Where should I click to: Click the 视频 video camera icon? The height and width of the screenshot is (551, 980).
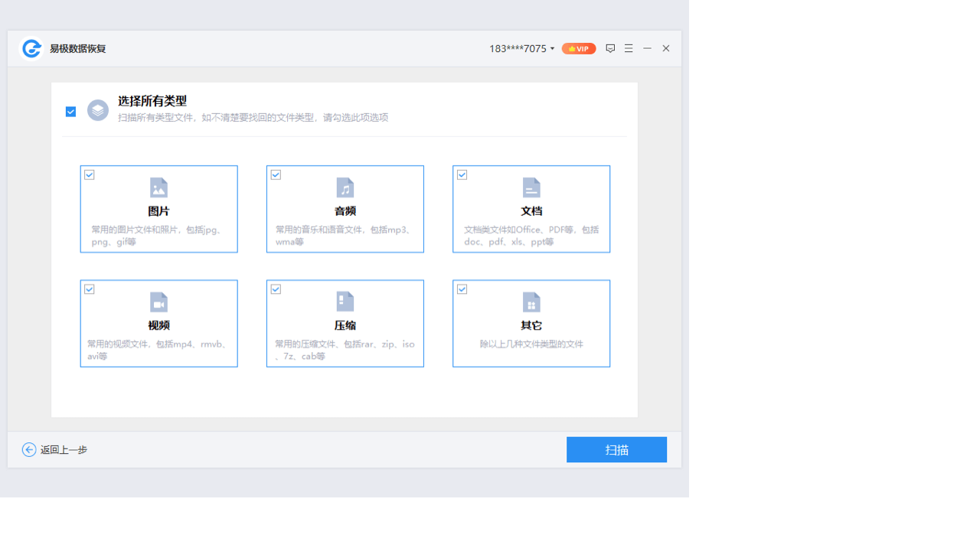pos(158,302)
